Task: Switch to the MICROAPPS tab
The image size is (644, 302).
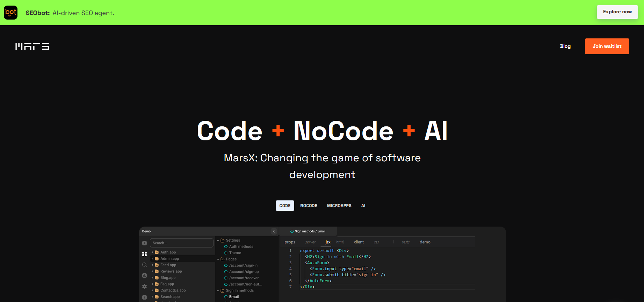Action: (339, 206)
